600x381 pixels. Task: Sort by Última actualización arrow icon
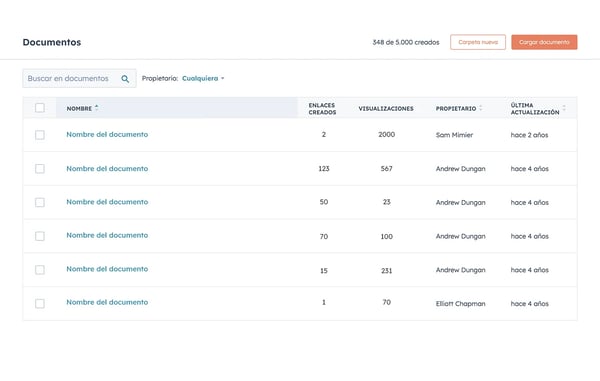click(x=564, y=108)
